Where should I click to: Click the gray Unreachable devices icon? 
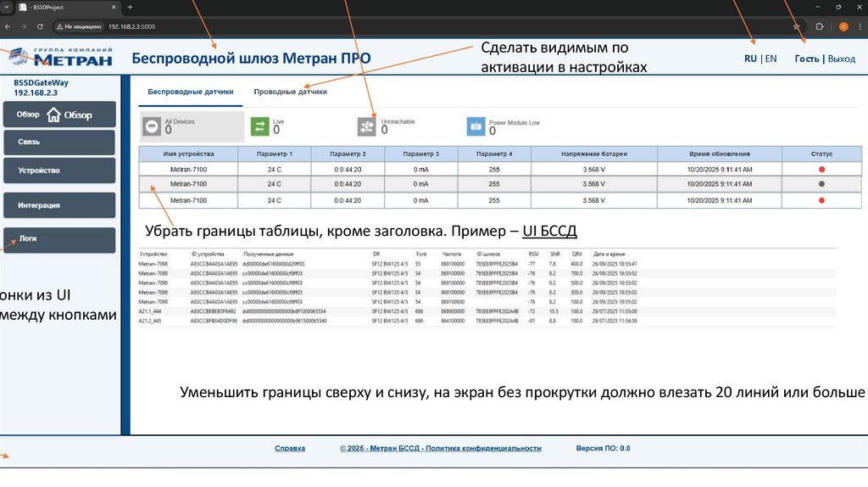[x=367, y=126]
